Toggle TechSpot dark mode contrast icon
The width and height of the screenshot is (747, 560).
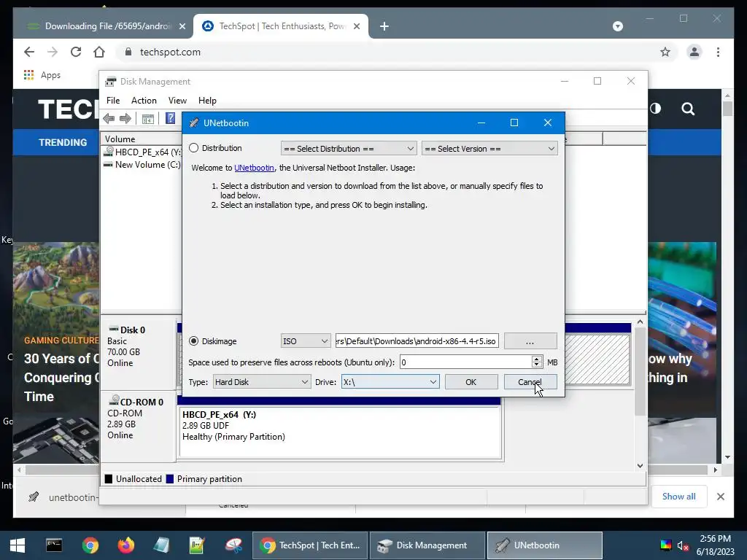pos(656,109)
